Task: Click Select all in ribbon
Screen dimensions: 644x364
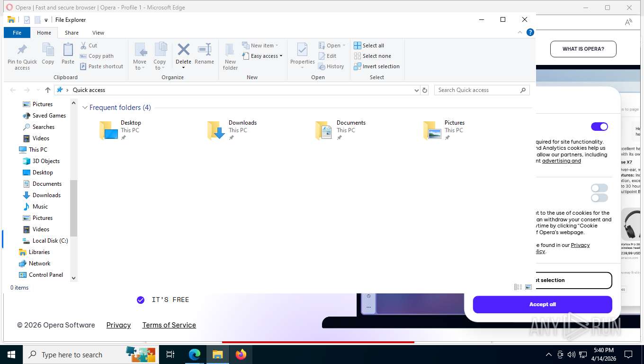Action: 369,45
